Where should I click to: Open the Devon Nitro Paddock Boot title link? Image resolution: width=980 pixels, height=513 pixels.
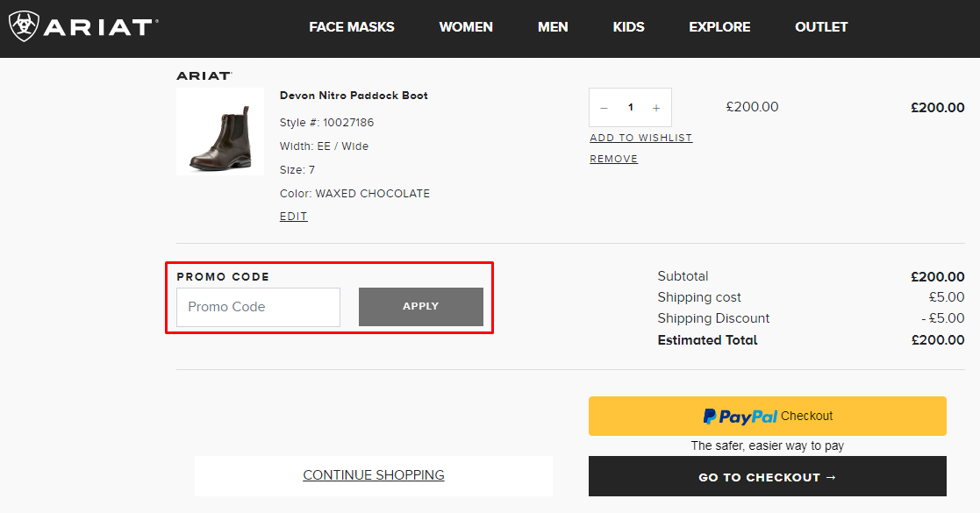tap(354, 96)
